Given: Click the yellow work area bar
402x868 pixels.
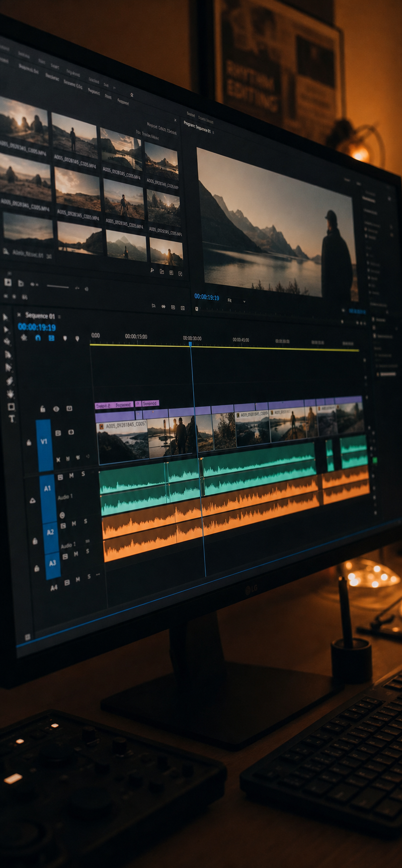Looking at the screenshot, I should pyautogui.click(x=224, y=347).
